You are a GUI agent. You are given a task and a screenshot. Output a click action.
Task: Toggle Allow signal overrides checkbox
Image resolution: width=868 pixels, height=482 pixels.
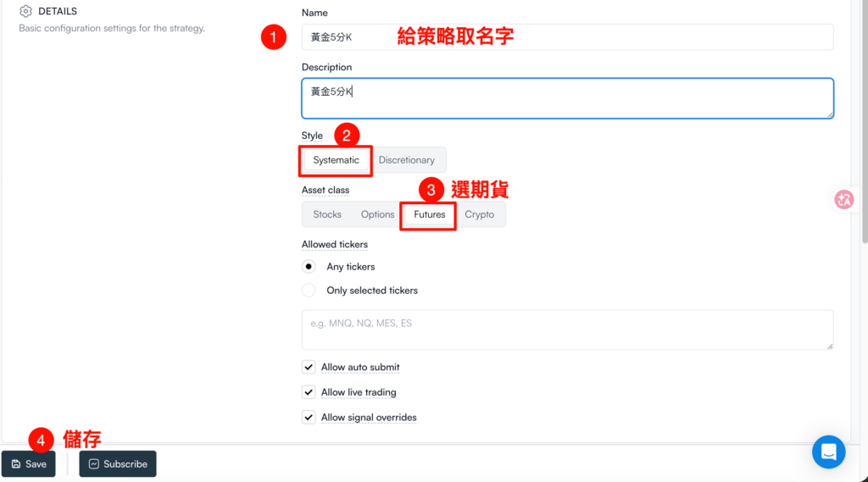point(309,418)
